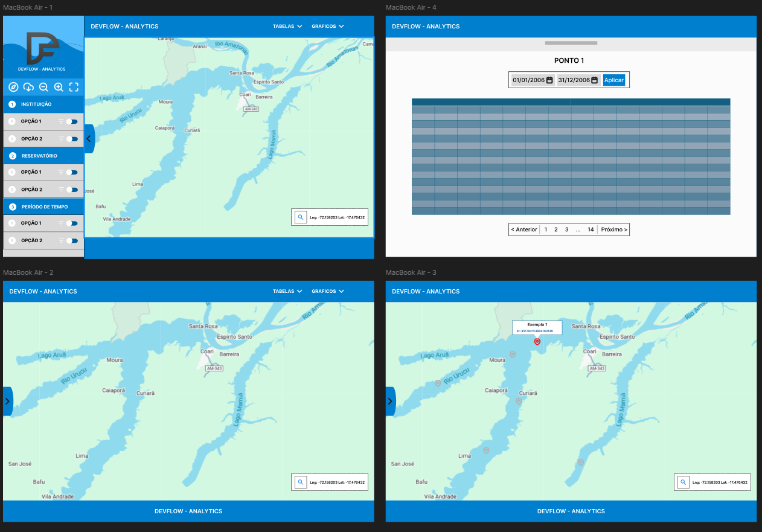Go to page 1 in table pagination
The width and height of the screenshot is (762, 532).
tap(546, 229)
